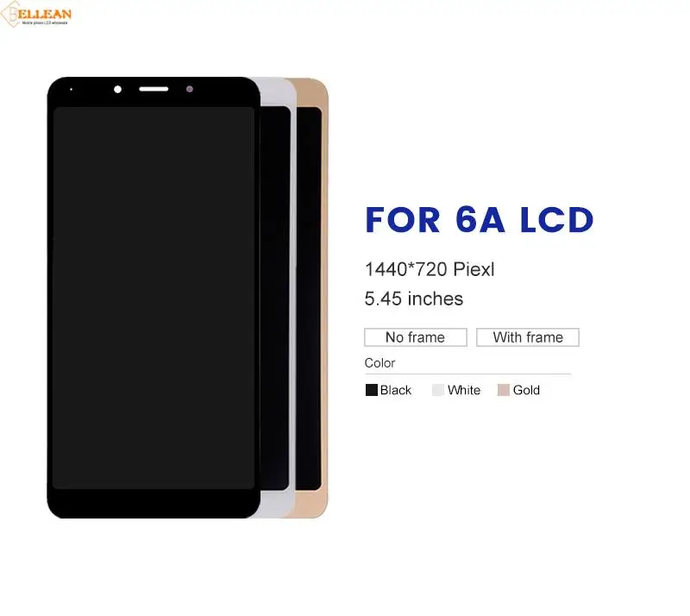This screenshot has width=690, height=616.
Task: Select the No frame option
Action: (x=416, y=337)
